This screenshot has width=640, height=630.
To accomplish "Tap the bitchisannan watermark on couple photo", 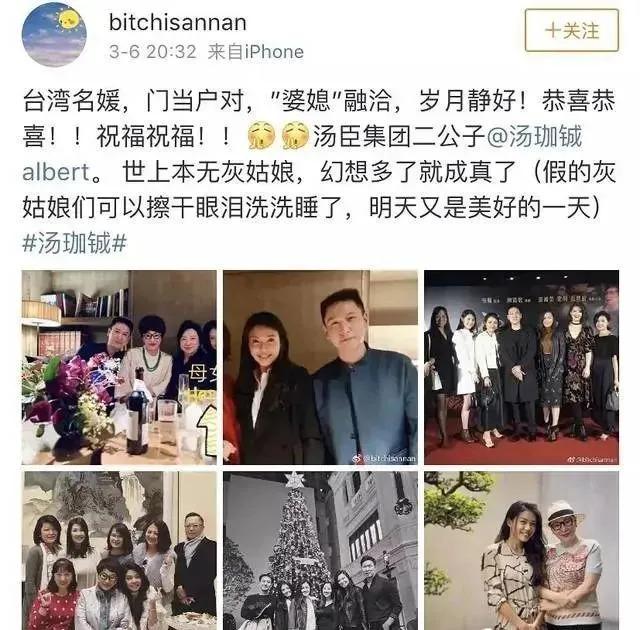I will click(384, 458).
